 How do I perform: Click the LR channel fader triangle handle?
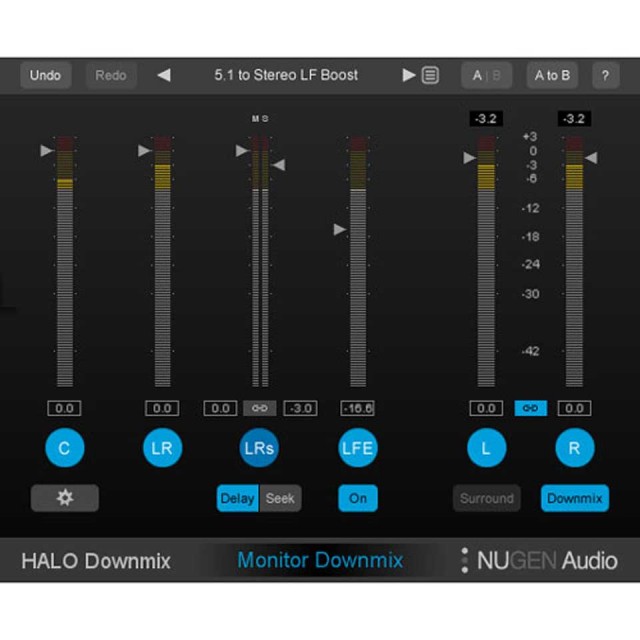[144, 151]
